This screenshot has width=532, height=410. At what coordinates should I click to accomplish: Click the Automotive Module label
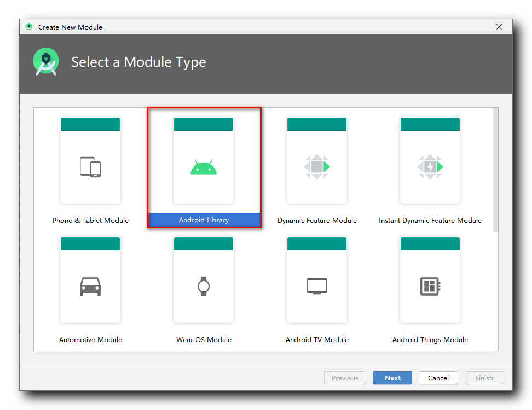tap(91, 340)
